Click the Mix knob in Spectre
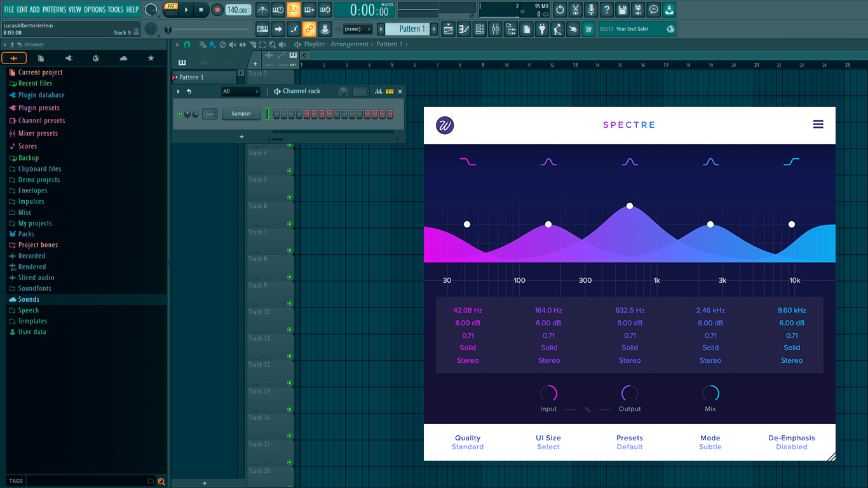This screenshot has height=488, width=868. 710,393
